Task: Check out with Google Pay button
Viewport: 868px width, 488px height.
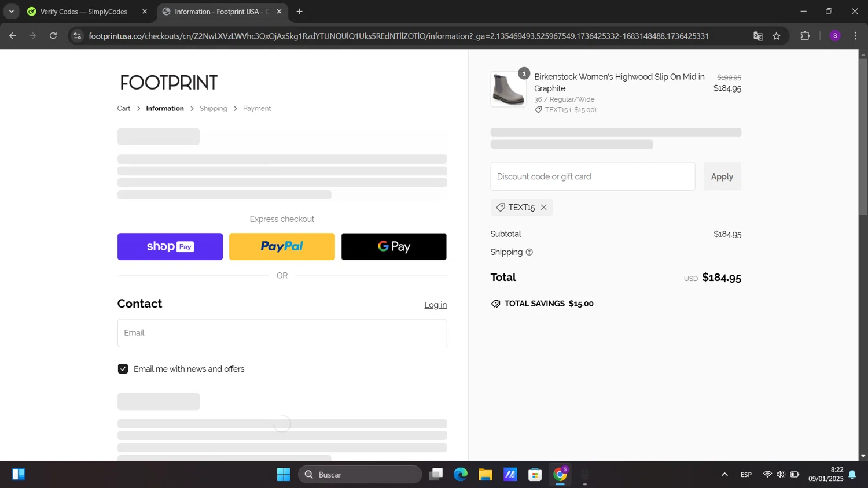Action: pos(394,247)
